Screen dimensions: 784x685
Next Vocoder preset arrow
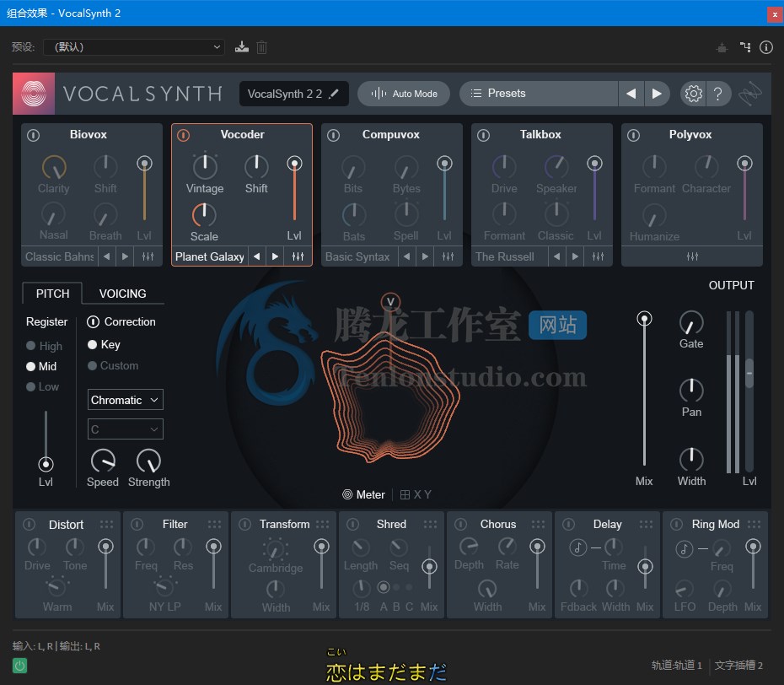(x=275, y=256)
